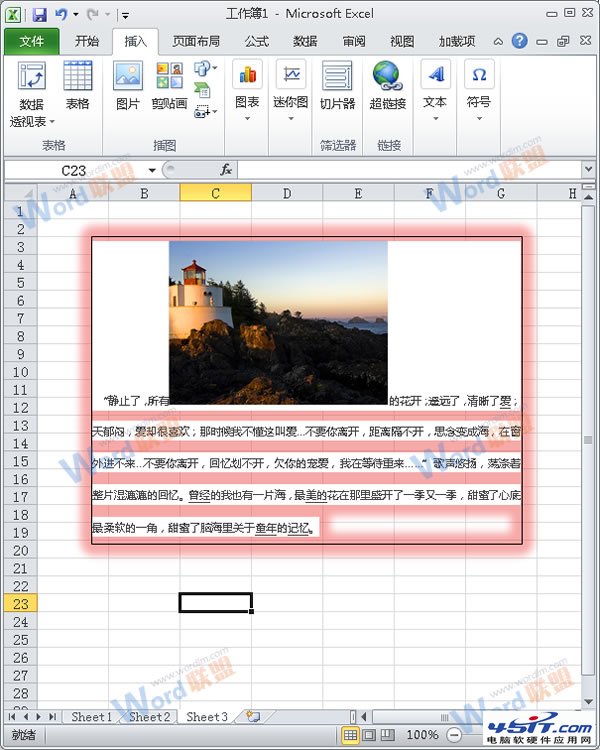Switch to Sheet1 tab

pyautogui.click(x=91, y=717)
